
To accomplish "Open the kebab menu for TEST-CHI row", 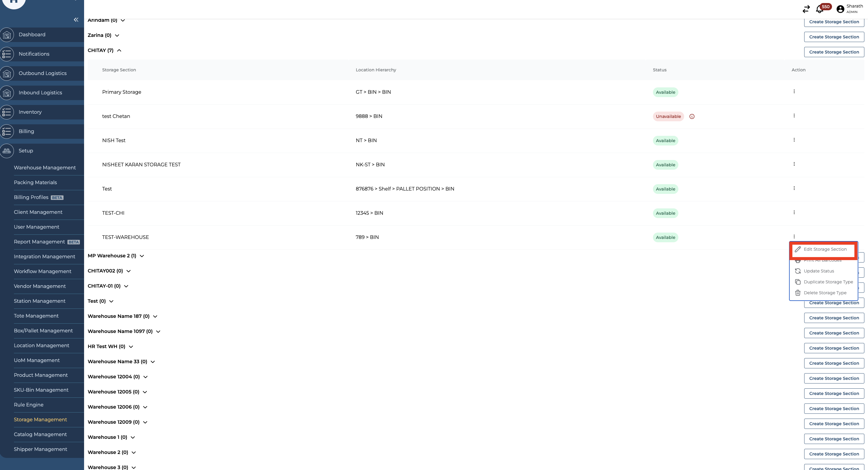I will pos(794,213).
